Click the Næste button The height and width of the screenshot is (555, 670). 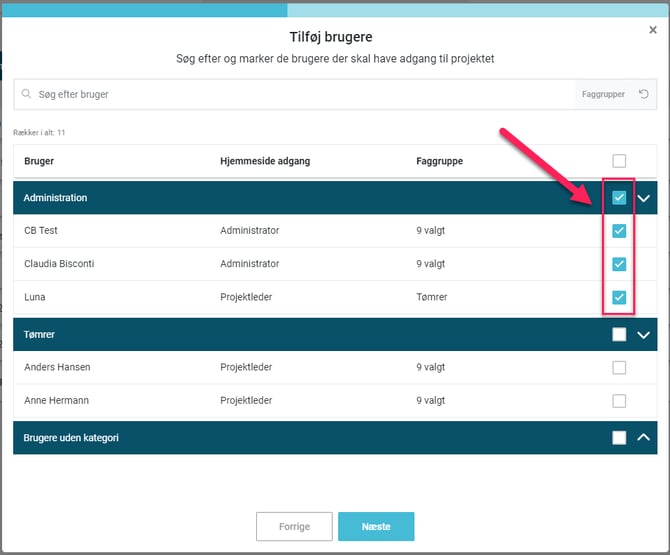(x=376, y=527)
